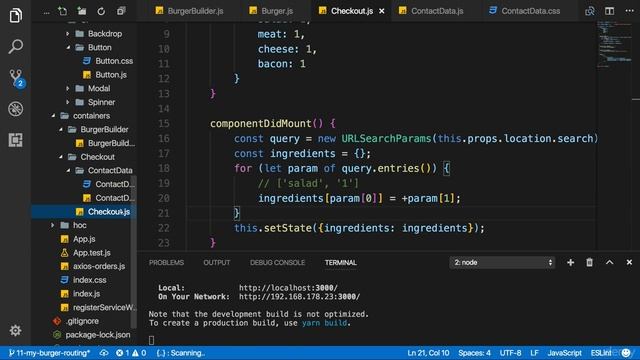Open the 192.168.178.23:3000 network link
Viewport: 640px width, 360px height.
point(299,297)
